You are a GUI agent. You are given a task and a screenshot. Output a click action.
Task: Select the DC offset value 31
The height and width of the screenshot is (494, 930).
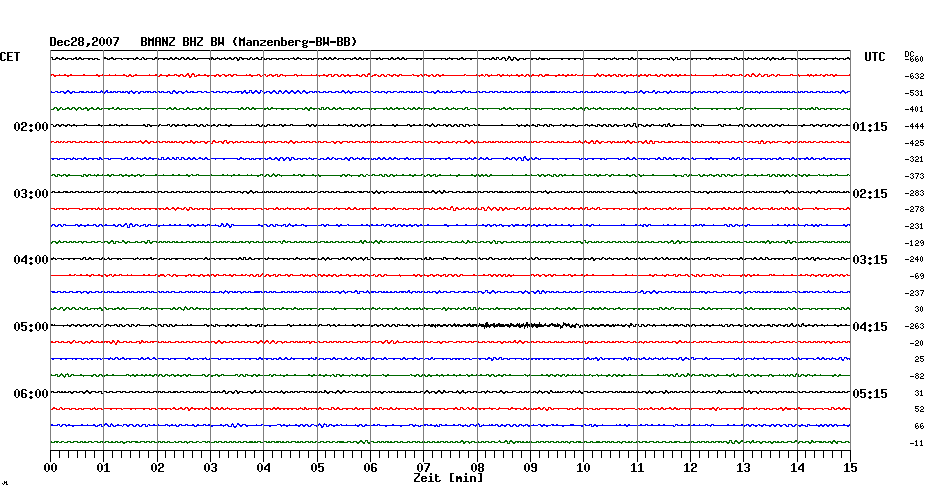(919, 393)
